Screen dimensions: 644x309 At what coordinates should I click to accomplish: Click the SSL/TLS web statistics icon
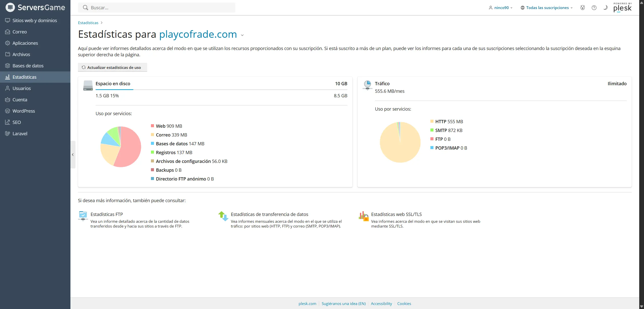364,216
